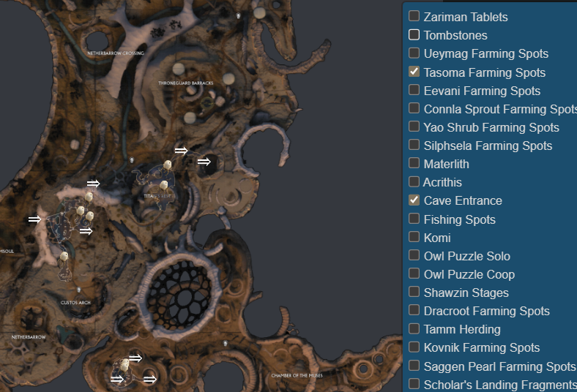Show Dracroot Farming Spots on the map
Image resolution: width=577 pixels, height=392 pixels.
414,310
